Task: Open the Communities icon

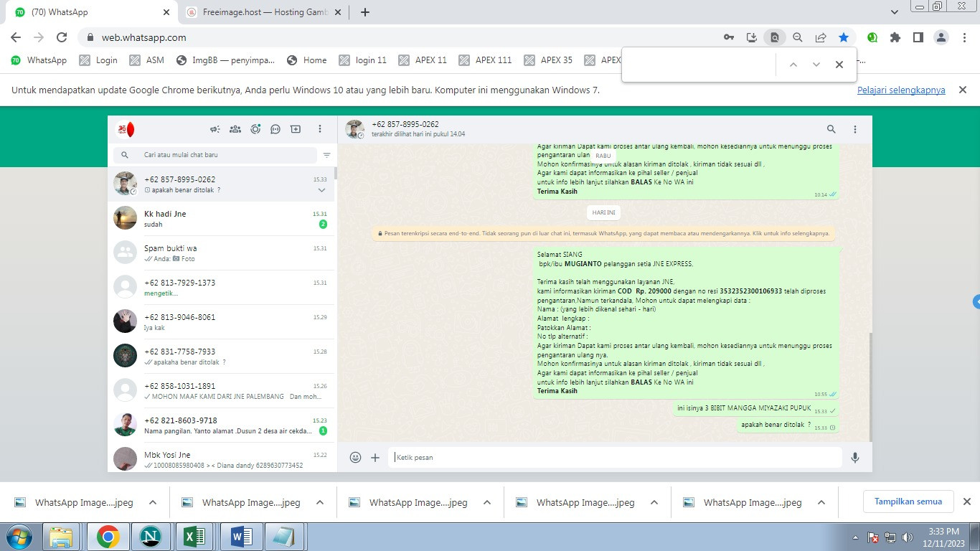Action: [x=235, y=129]
